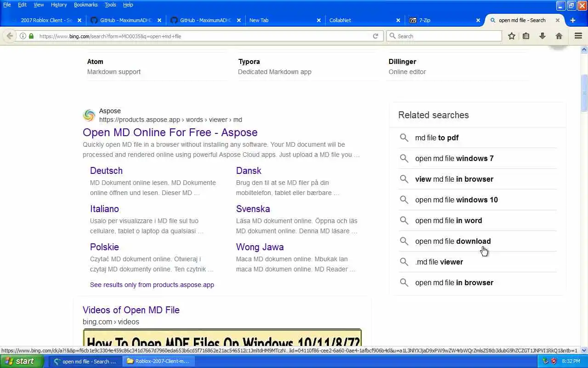Open the Edit menu

point(22,5)
